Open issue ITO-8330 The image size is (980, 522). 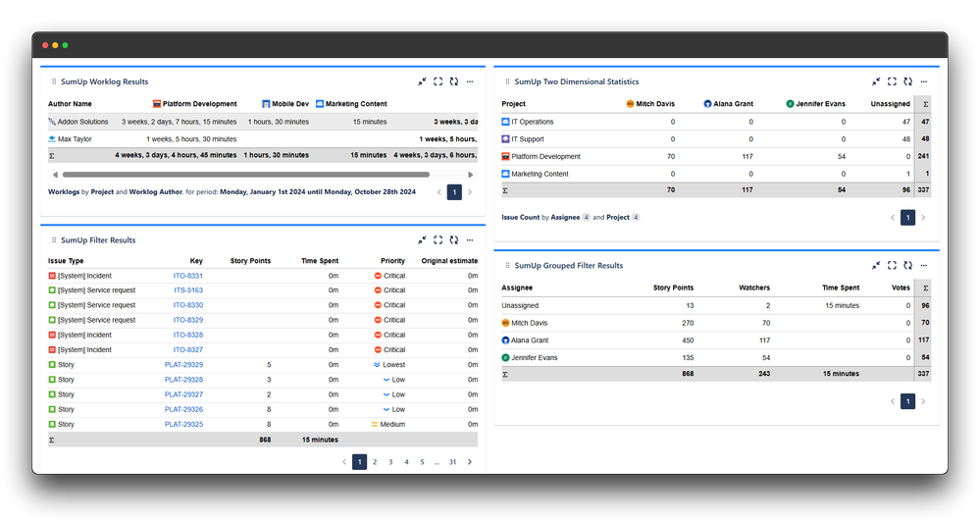(x=188, y=305)
